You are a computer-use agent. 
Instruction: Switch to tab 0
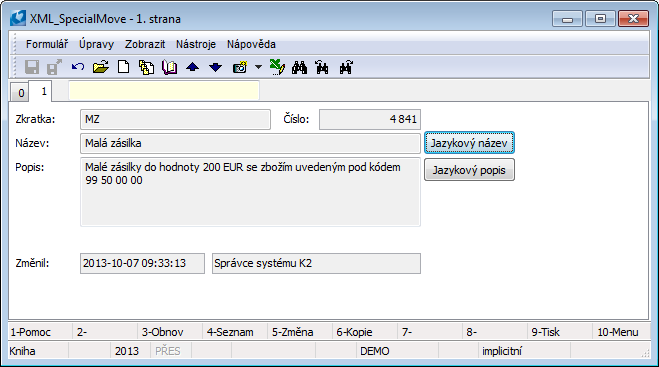click(x=20, y=93)
